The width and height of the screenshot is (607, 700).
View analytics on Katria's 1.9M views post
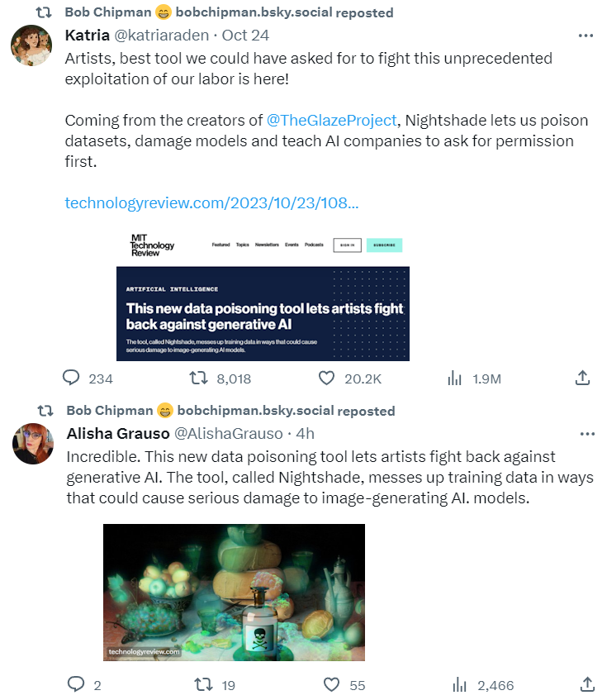(x=454, y=379)
